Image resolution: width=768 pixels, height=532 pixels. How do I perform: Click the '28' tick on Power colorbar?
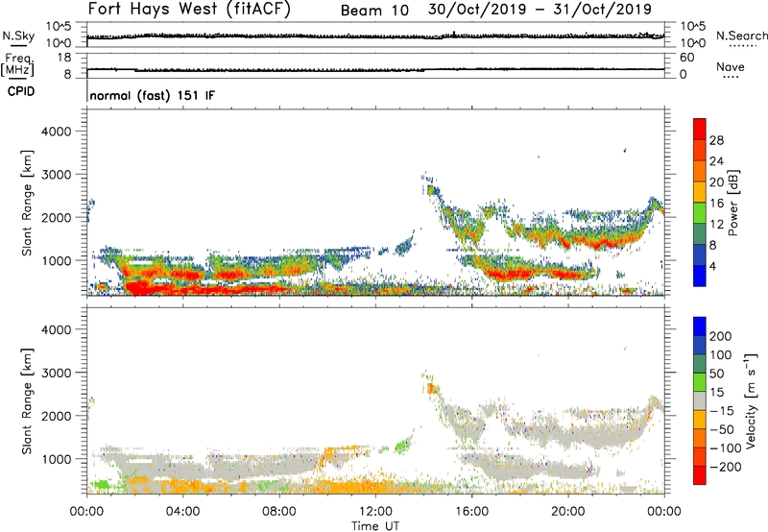point(716,140)
